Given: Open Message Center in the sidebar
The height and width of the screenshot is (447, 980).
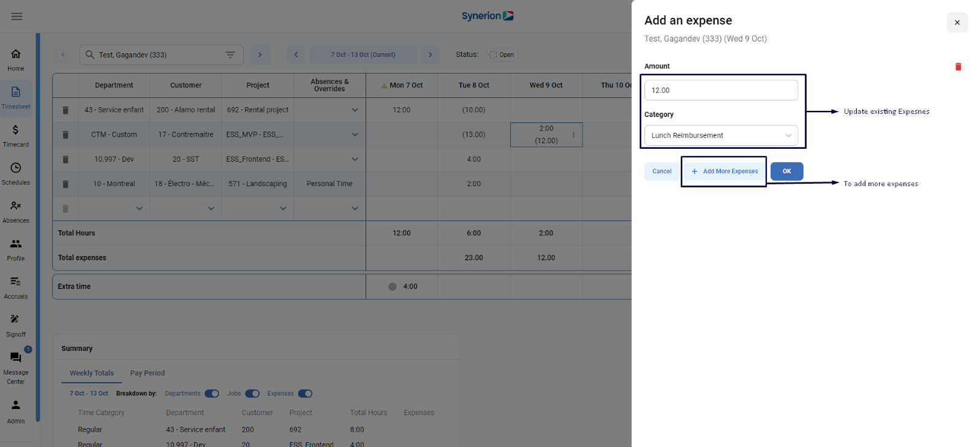Looking at the screenshot, I should [16, 367].
